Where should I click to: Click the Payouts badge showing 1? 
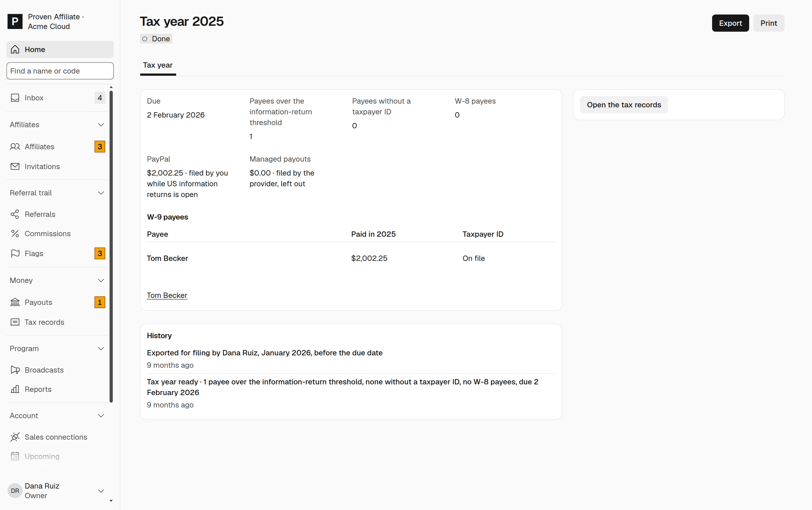pyautogui.click(x=100, y=302)
